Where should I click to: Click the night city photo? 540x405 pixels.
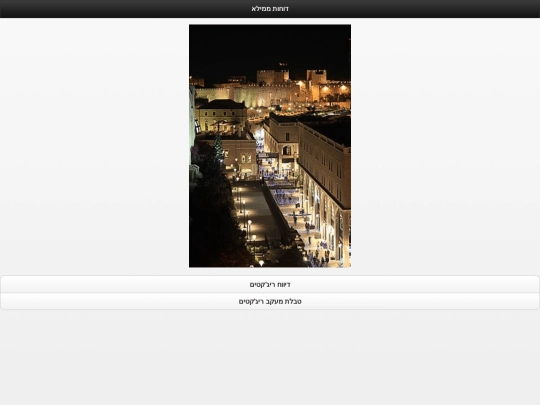click(x=270, y=146)
